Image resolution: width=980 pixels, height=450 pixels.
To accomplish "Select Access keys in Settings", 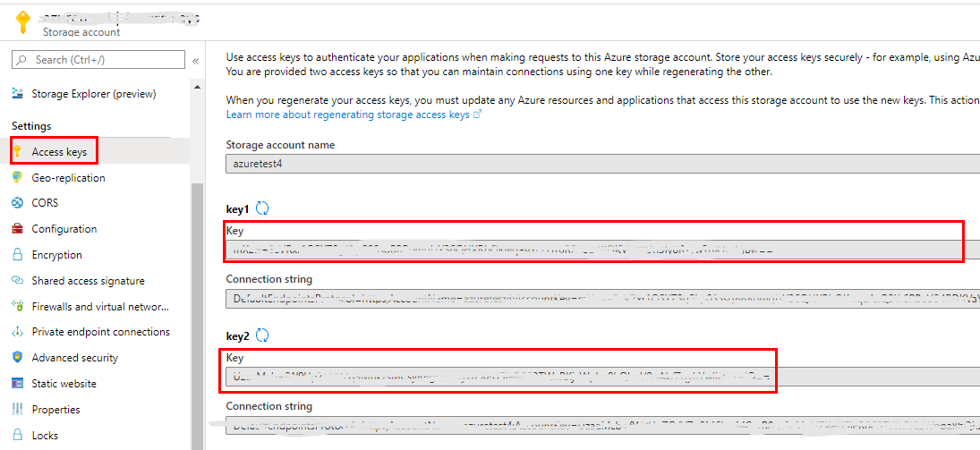I will coord(59,152).
